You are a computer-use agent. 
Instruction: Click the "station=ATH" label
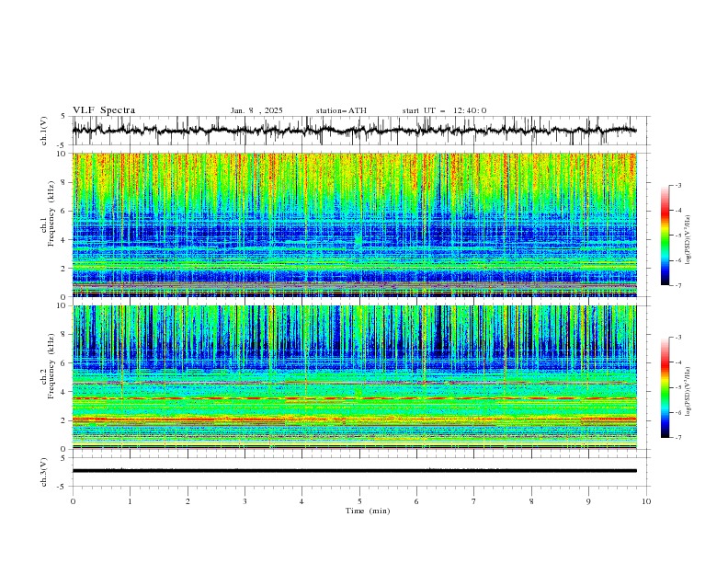[341, 110]
